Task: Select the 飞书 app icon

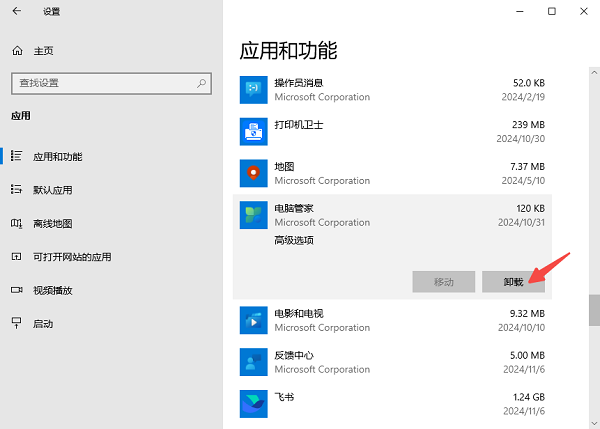Action: [x=254, y=403]
